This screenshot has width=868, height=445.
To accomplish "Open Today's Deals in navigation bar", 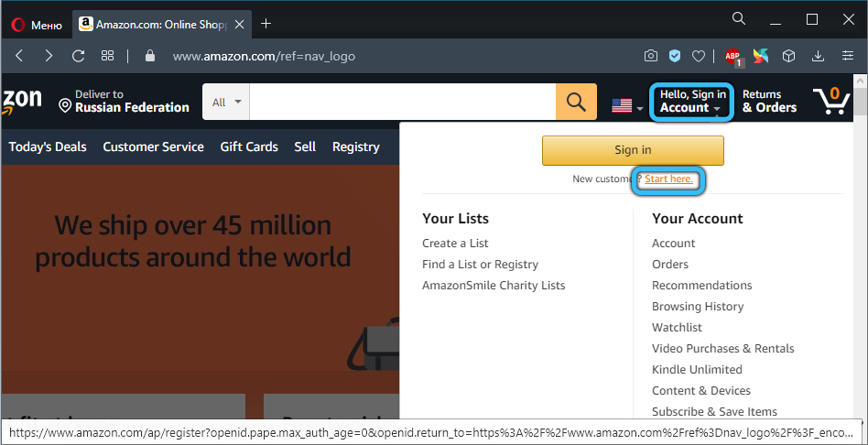I will [48, 147].
